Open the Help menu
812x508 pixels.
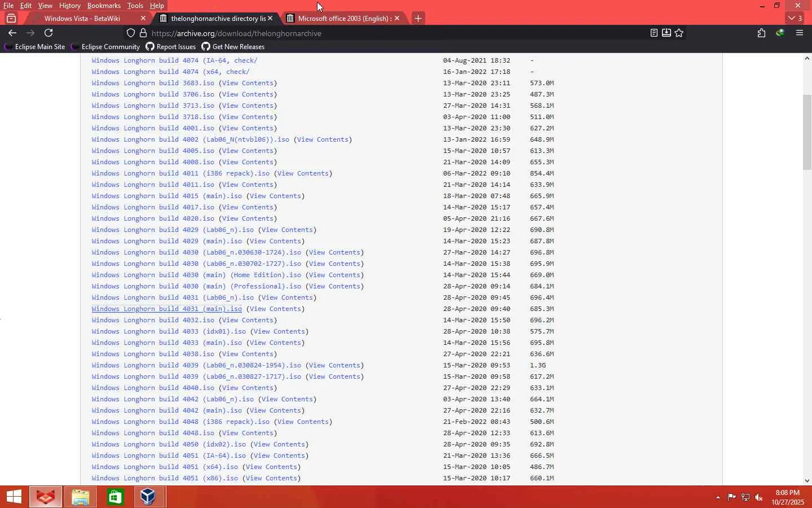coord(157,6)
